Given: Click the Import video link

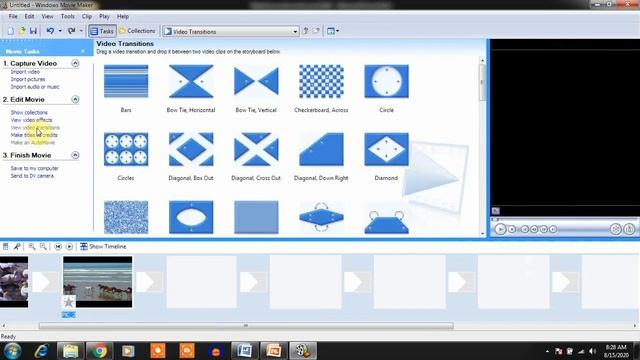Looking at the screenshot, I should pos(25,72).
